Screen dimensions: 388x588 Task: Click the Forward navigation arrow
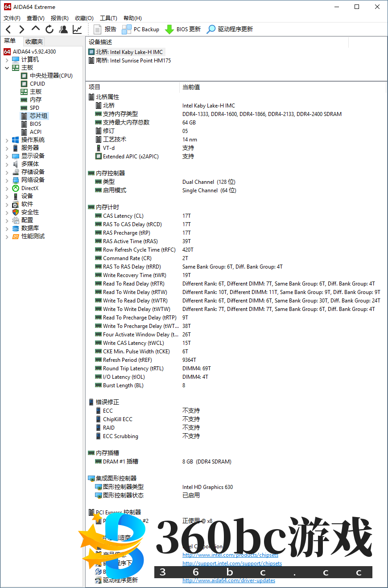(21, 29)
